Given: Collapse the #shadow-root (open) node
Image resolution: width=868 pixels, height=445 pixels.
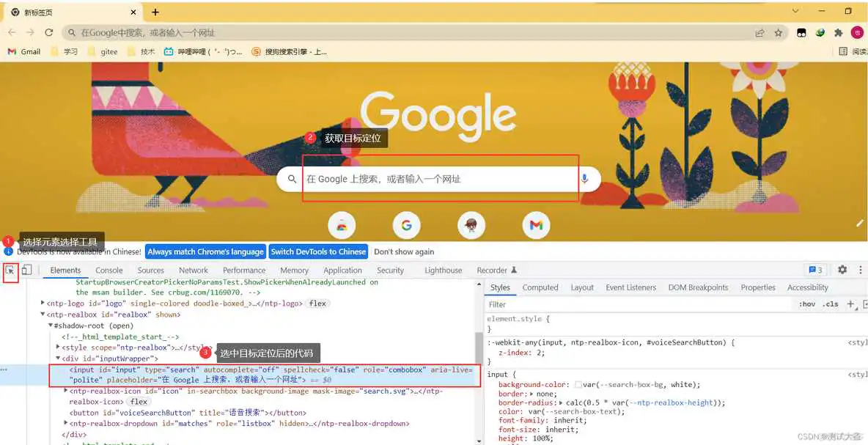Looking at the screenshot, I should coord(50,325).
